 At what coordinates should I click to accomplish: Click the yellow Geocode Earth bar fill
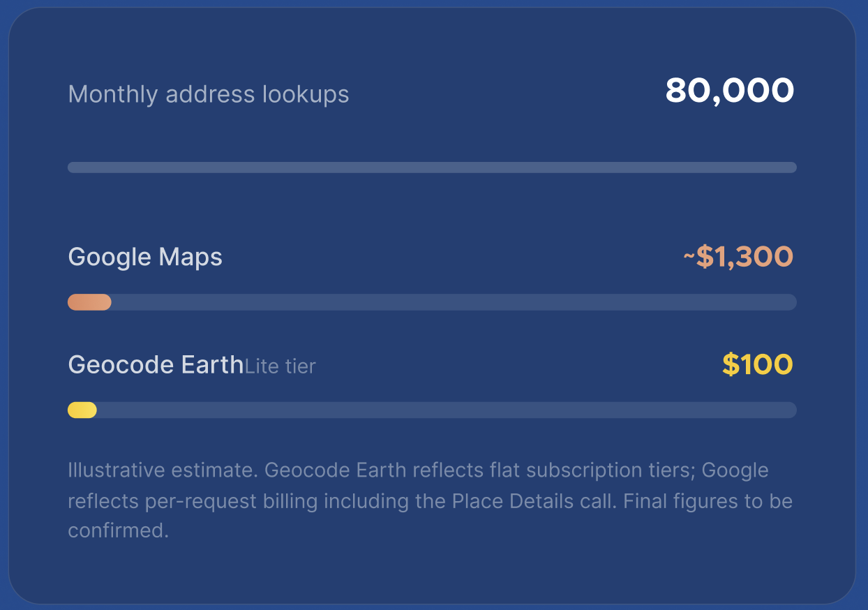coord(82,410)
